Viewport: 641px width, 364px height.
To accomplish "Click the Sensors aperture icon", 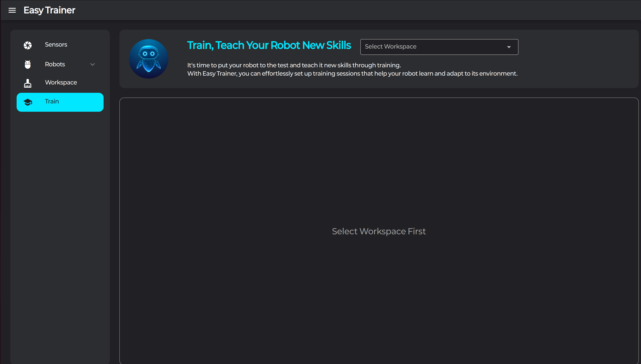I will pos(27,45).
